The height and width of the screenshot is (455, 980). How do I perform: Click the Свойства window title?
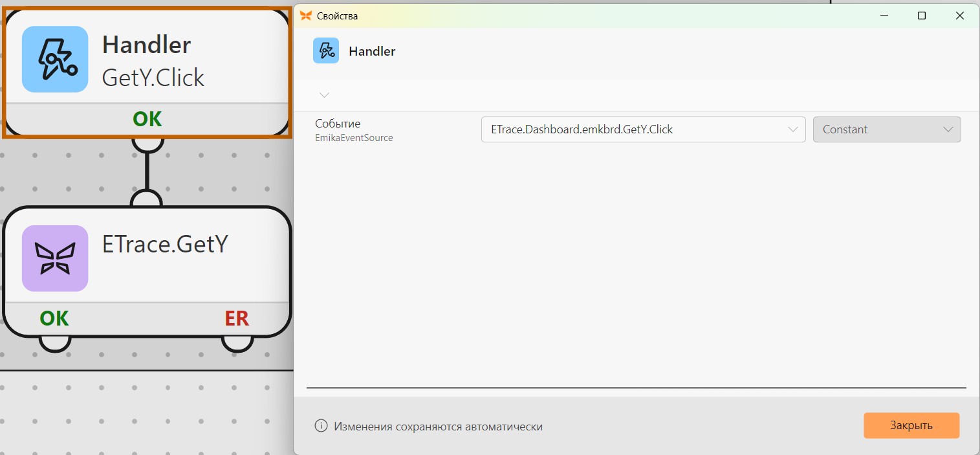coord(337,16)
